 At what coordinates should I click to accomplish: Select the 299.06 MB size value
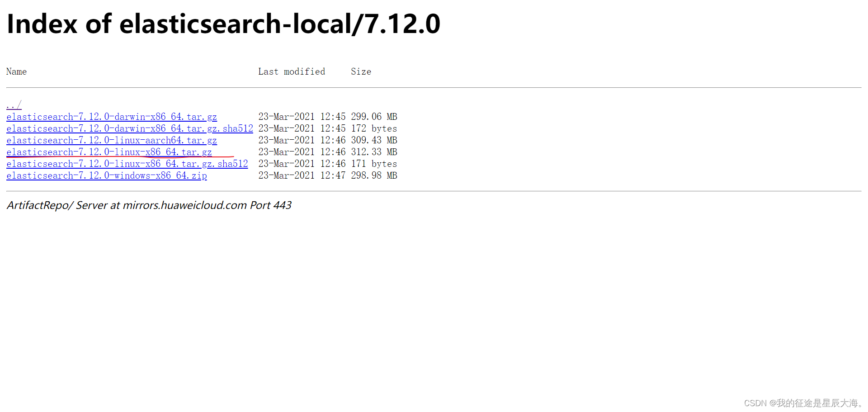pos(374,117)
